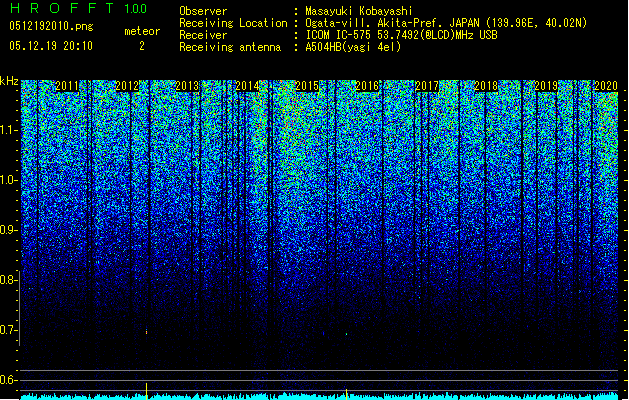Viewport: 629px width, 400px height.
Task: Click the 0.7 kHz axis label
Action: (x=8, y=330)
